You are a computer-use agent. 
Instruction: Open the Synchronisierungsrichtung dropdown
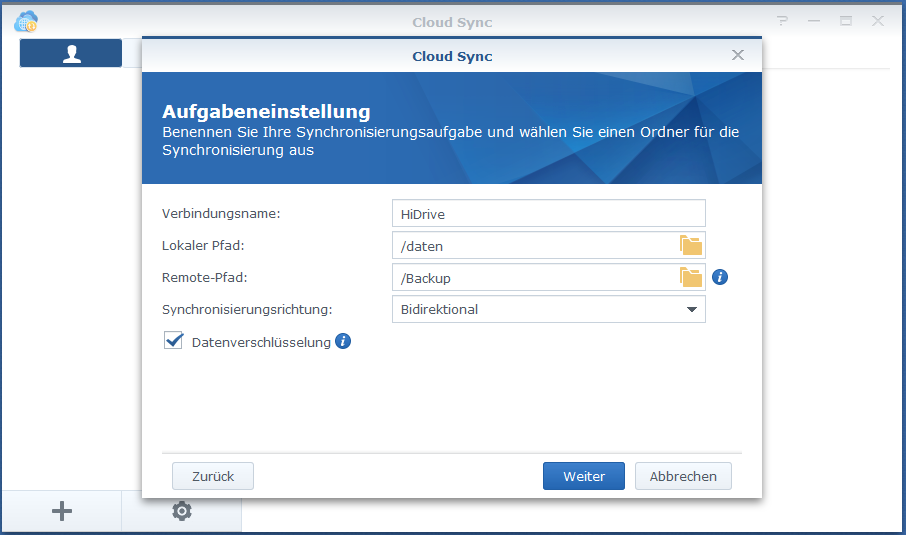pyautogui.click(x=549, y=309)
